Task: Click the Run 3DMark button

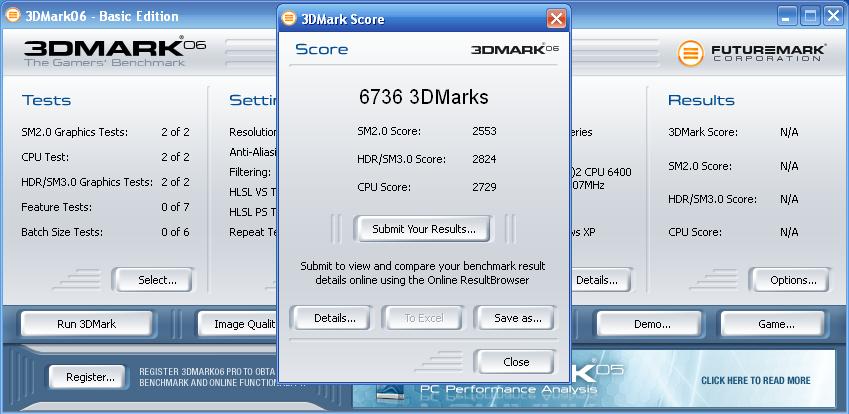Action: [x=87, y=324]
